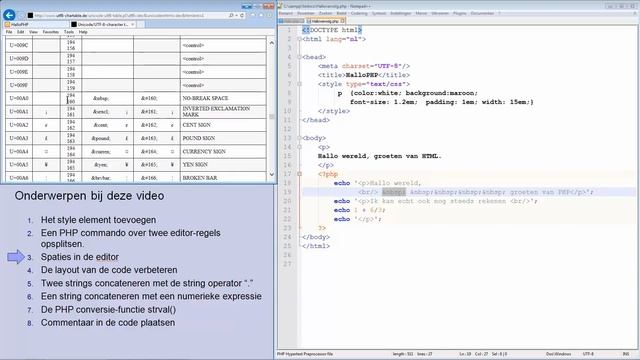Close the Unicode/UTF-8 character table tab
The width and height of the screenshot is (640, 360).
click(x=132, y=24)
